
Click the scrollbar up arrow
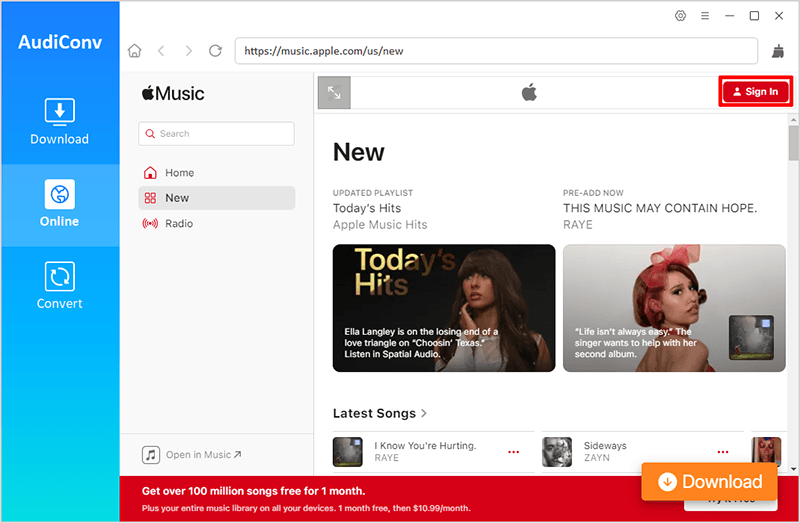793,120
